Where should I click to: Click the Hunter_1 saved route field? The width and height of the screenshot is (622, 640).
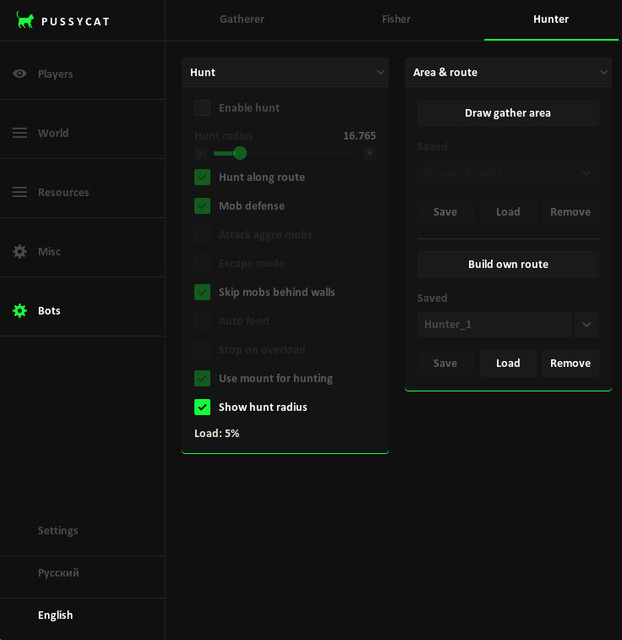pos(494,325)
